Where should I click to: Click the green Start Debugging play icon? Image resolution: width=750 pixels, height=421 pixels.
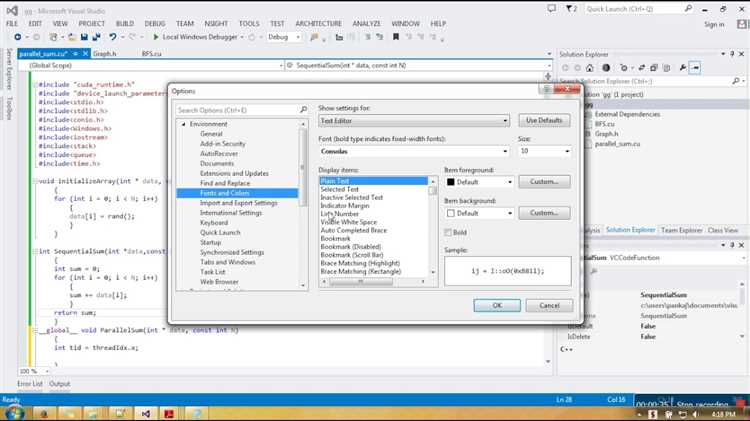point(155,37)
